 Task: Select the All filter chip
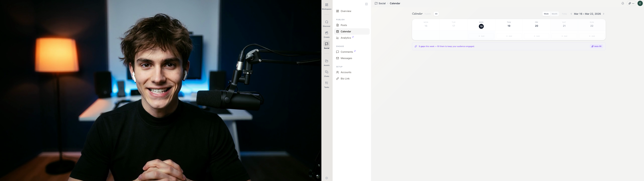point(436,14)
